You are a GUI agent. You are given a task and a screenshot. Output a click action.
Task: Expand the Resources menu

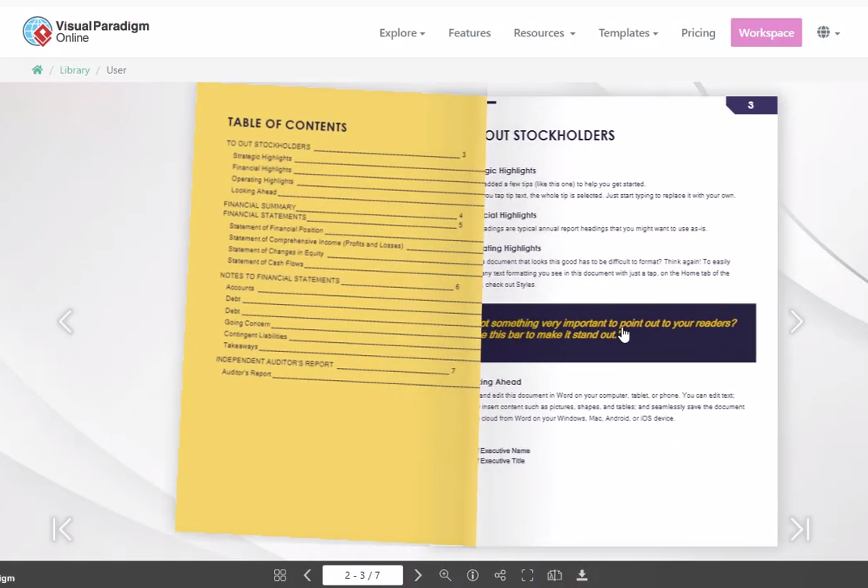point(544,32)
